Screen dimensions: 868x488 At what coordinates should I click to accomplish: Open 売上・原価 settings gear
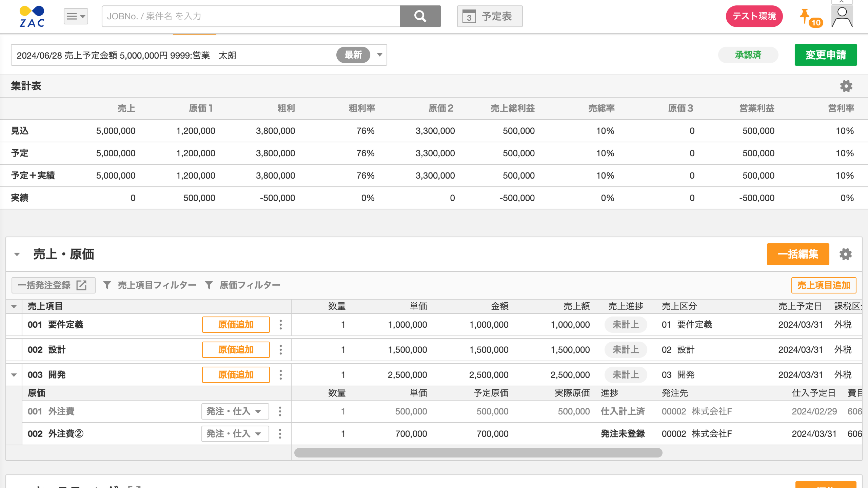tap(846, 254)
